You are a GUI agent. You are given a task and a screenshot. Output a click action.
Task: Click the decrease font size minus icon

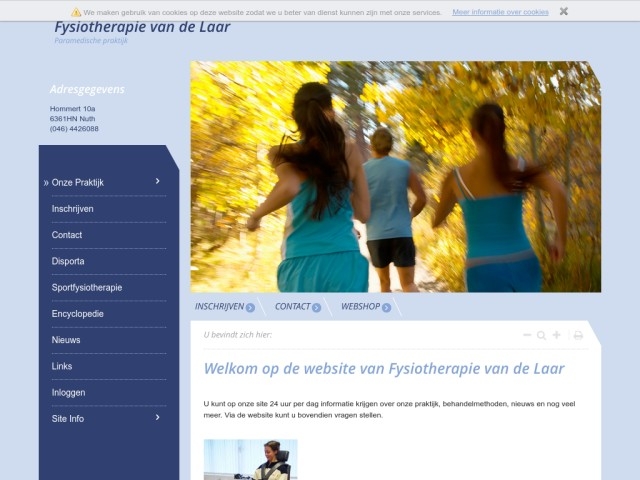tap(527, 335)
